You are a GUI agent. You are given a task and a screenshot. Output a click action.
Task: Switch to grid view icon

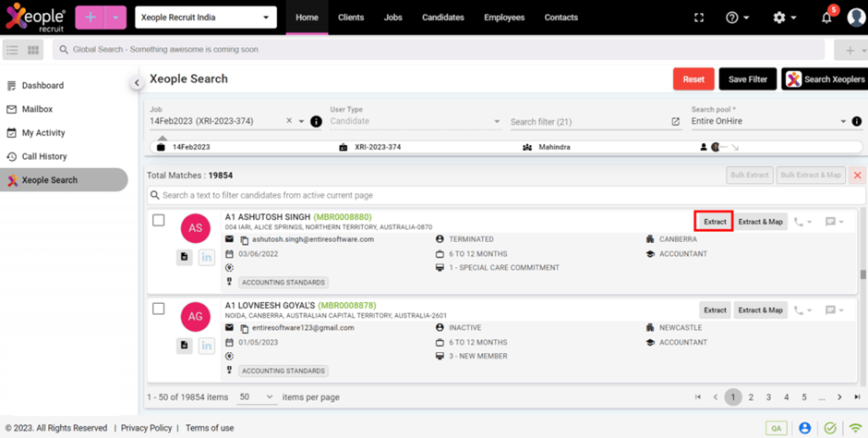pyautogui.click(x=33, y=50)
